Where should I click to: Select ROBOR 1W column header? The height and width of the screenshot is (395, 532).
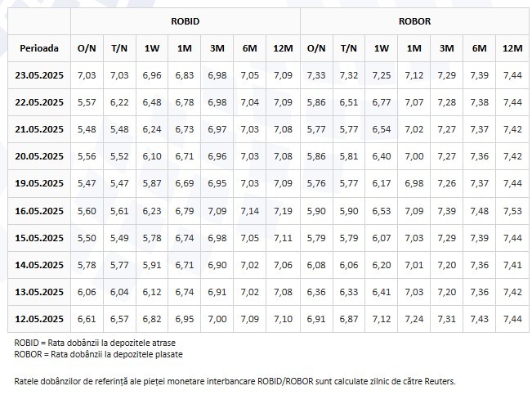(x=382, y=48)
